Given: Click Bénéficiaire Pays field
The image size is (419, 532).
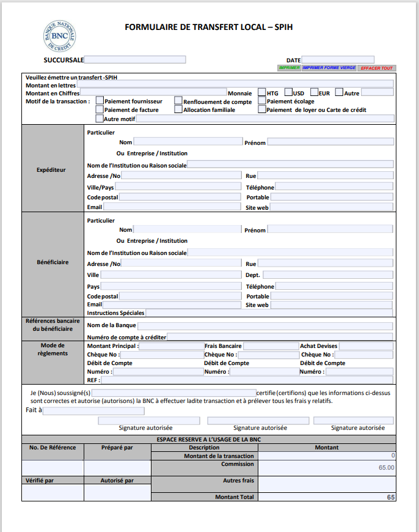Looking at the screenshot, I should [x=171, y=286].
